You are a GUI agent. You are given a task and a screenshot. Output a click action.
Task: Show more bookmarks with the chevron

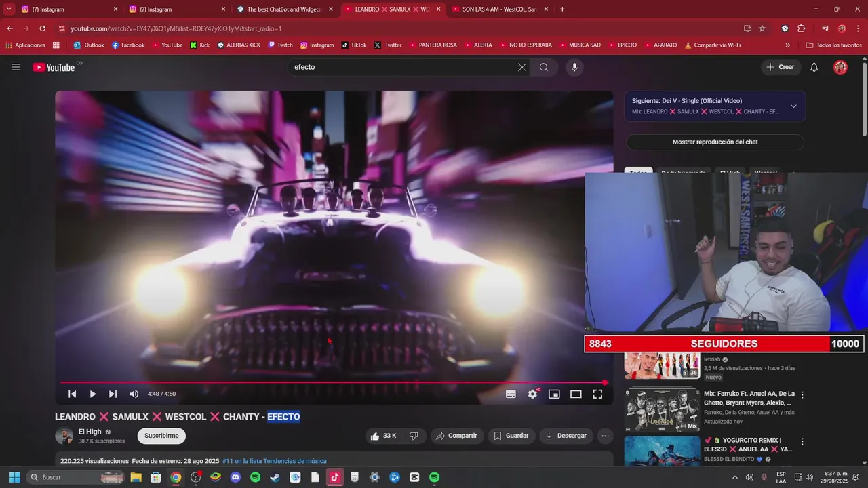pyautogui.click(x=788, y=45)
